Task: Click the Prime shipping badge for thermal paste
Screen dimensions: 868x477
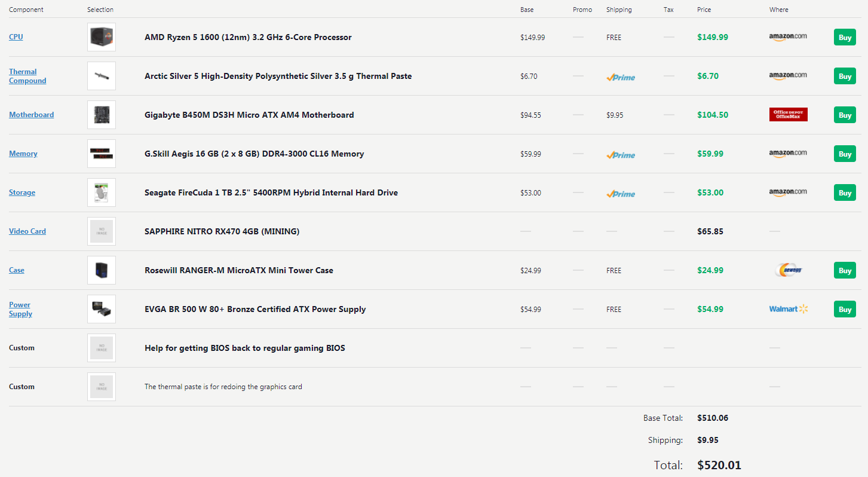Action: (621, 77)
